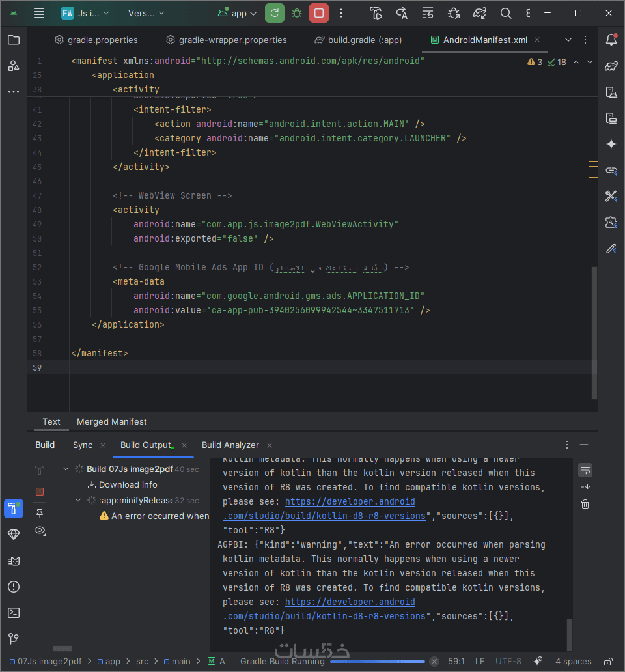Collapse the Build 07Js image2pdf tree node
Image resolution: width=625 pixels, height=672 pixels.
pos(66,469)
